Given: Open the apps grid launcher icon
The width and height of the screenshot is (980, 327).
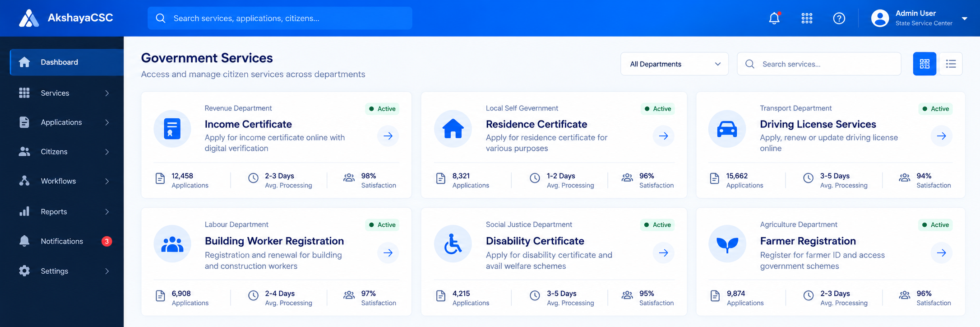Looking at the screenshot, I should tap(807, 18).
